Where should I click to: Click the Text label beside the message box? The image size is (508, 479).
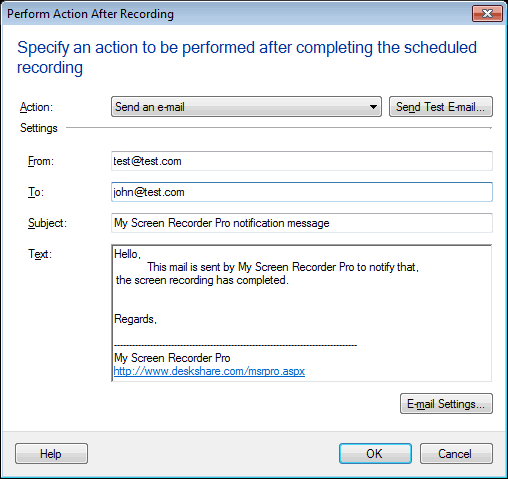(x=40, y=254)
